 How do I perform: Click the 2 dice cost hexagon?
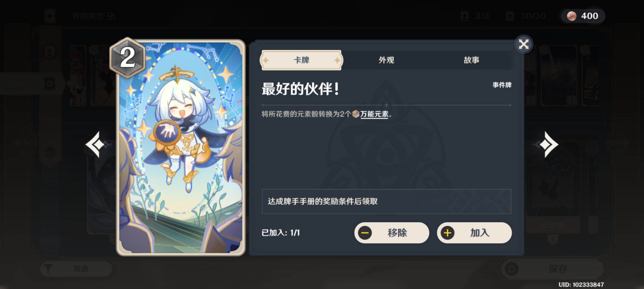pyautogui.click(x=128, y=58)
